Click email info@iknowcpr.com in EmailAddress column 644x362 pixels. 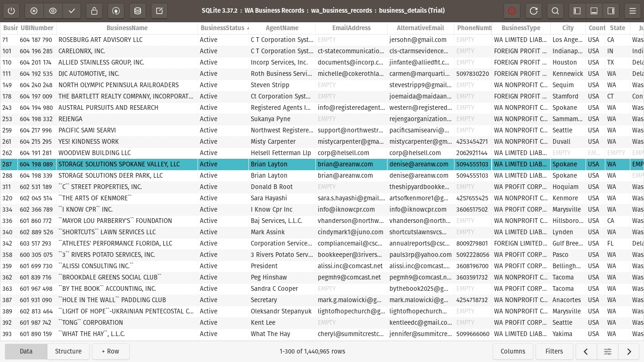point(351,209)
